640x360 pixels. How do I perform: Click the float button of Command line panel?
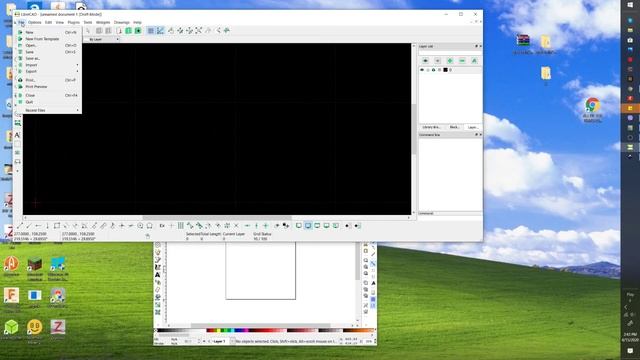(476, 134)
